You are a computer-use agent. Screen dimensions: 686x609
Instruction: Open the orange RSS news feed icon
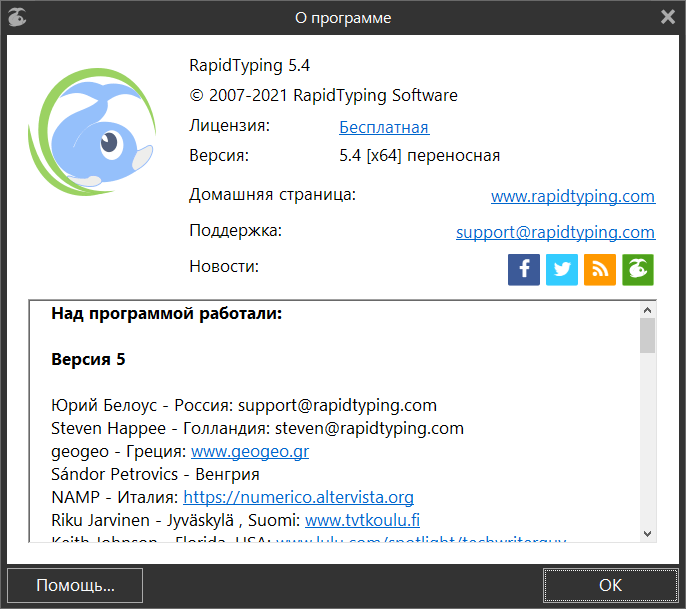point(600,270)
